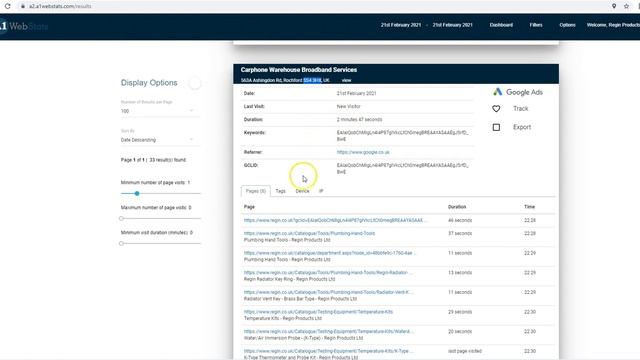The height and width of the screenshot is (360, 640).
Task: Open the Temperature-Kits K-Type thermometer link
Action: (x=329, y=351)
